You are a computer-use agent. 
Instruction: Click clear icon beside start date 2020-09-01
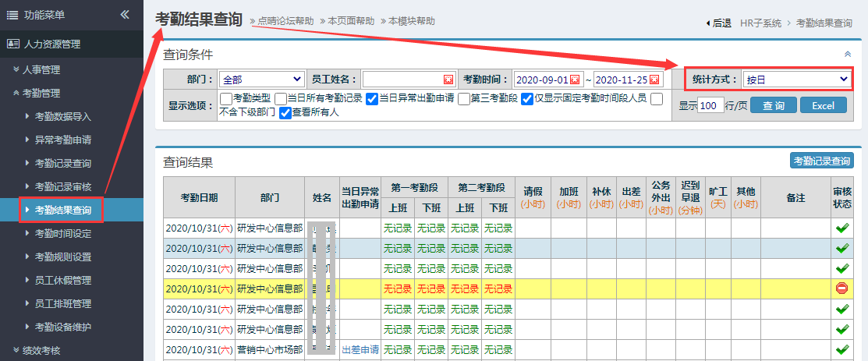point(575,80)
